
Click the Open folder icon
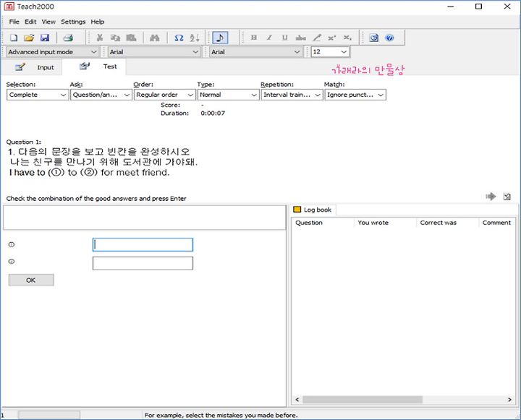(x=29, y=38)
